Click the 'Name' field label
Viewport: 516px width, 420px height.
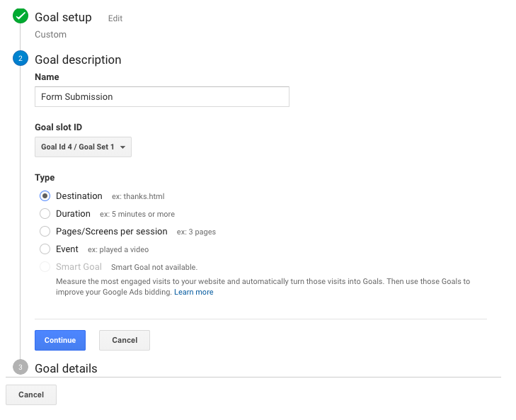[47, 77]
